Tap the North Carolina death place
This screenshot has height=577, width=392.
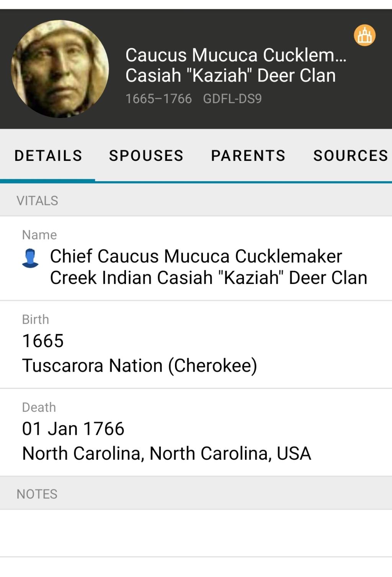[167, 454]
